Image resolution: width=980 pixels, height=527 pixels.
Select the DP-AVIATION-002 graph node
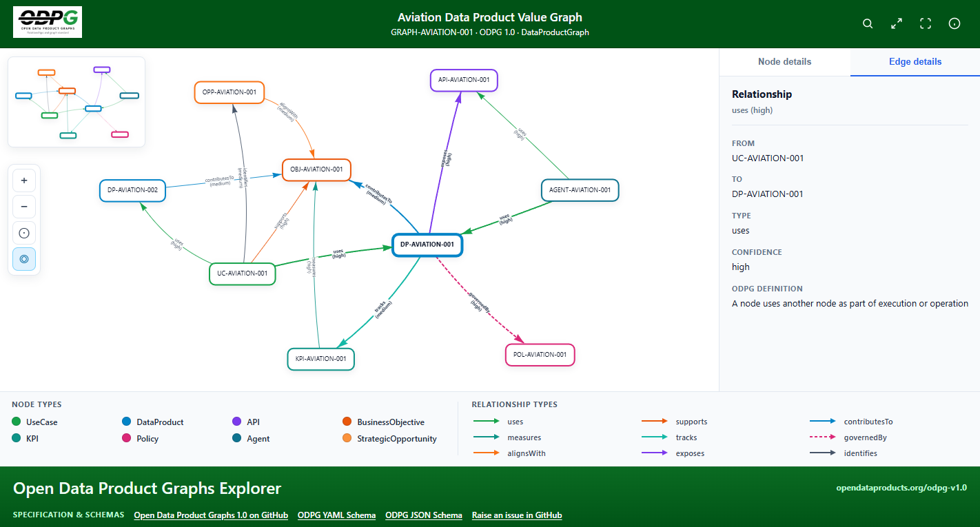click(x=133, y=190)
